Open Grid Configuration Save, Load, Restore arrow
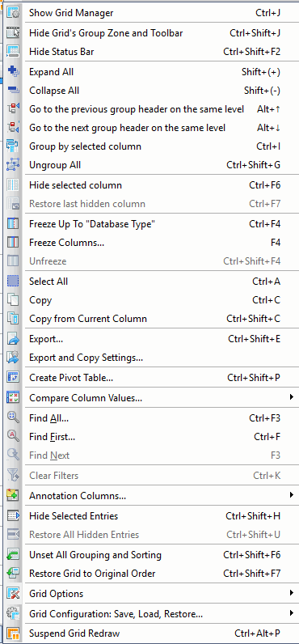 291,613
